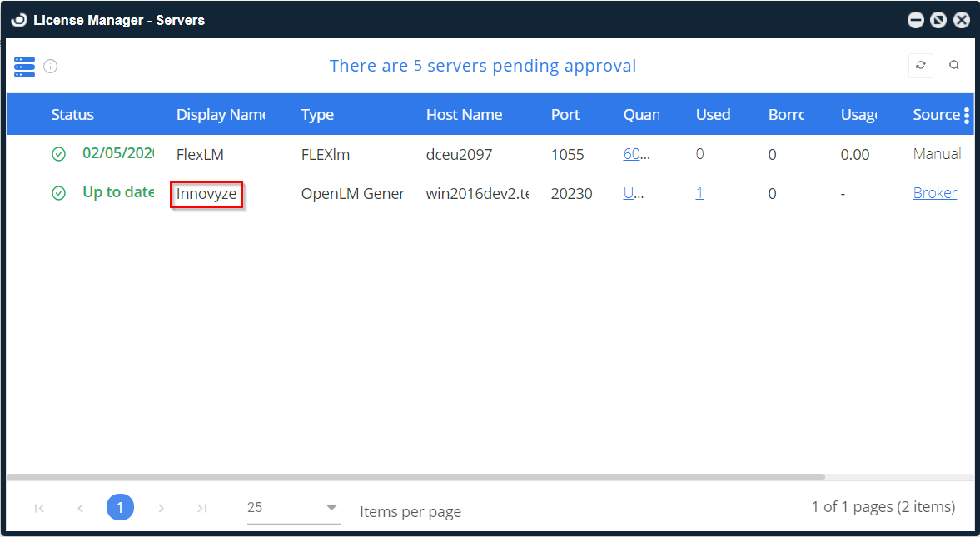Click the server list icon at top left
Screen dimensions: 980x537
[24, 67]
